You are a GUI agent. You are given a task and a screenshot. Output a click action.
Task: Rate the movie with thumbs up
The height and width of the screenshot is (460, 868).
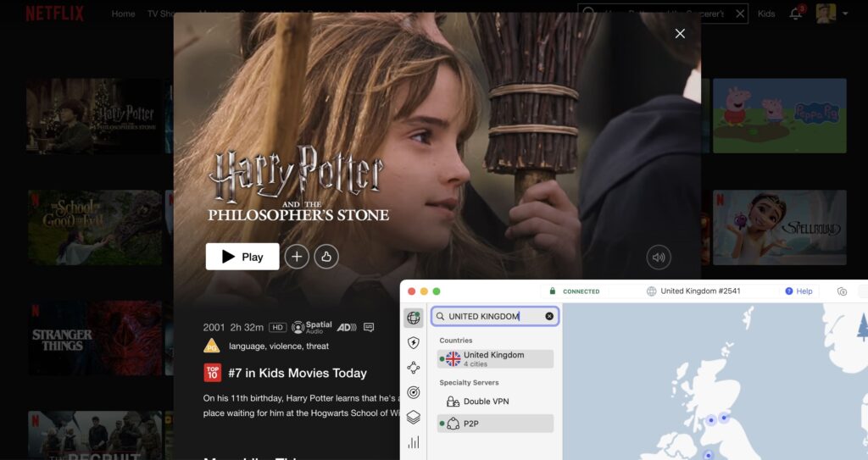[x=326, y=257]
